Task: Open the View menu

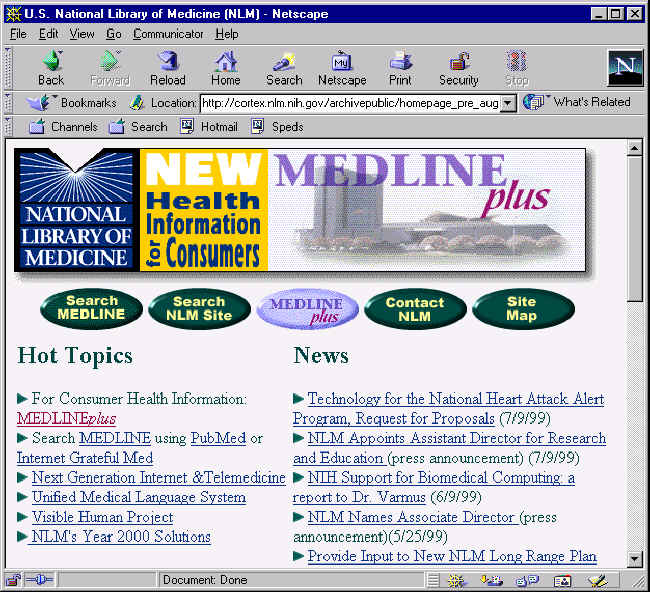Action: (82, 34)
